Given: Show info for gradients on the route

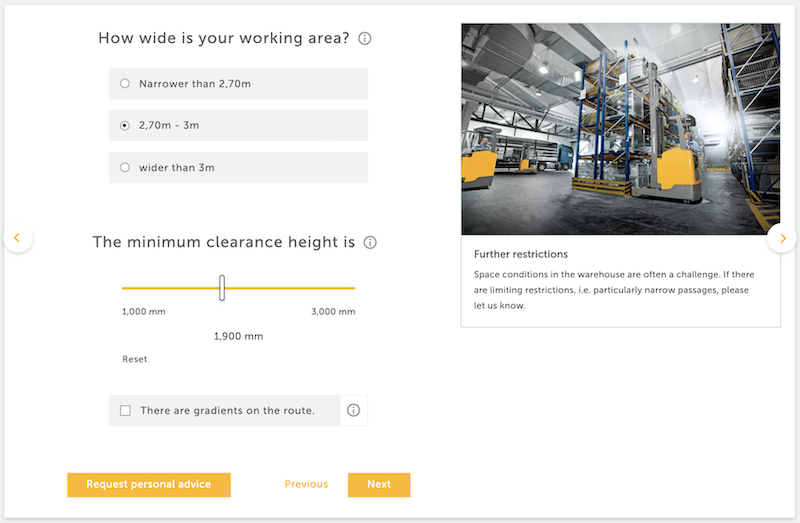Looking at the screenshot, I should click(353, 410).
